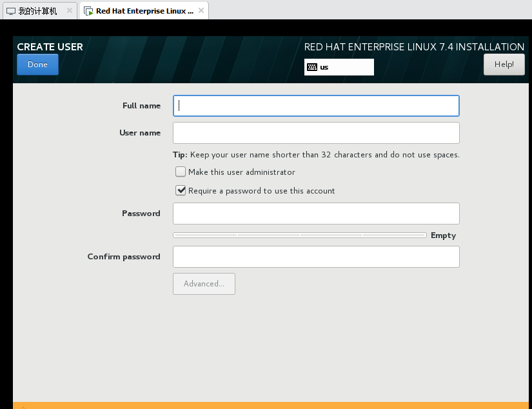Click the VM running icon on Red Hat tab
This screenshot has width=532, height=409.
[x=88, y=11]
